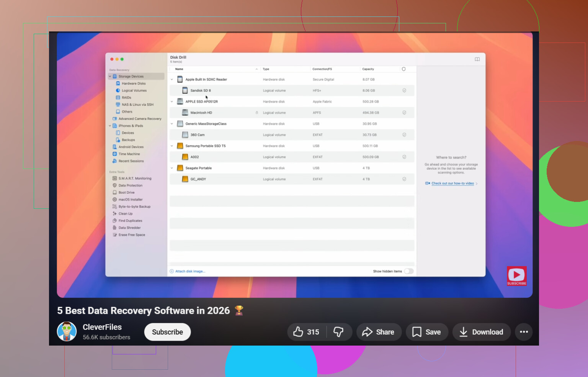The width and height of the screenshot is (588, 377).
Task: Select the GC_ANDY logical volume
Action: (x=292, y=179)
